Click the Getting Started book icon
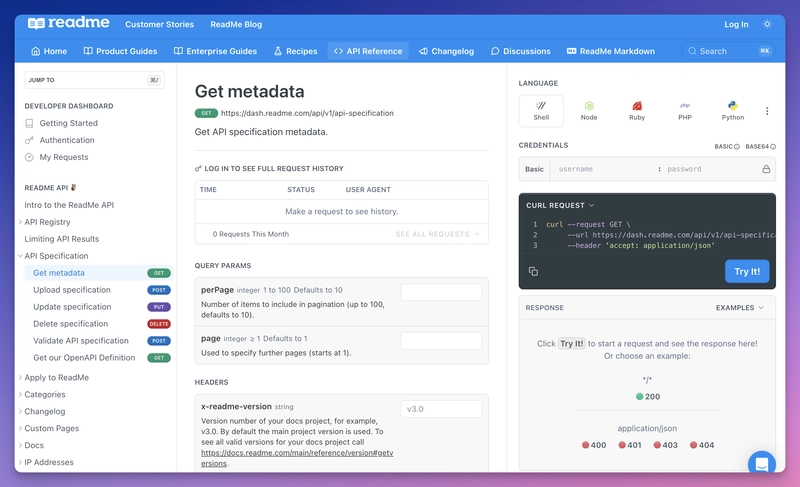Image resolution: width=800 pixels, height=487 pixels. pos(29,123)
